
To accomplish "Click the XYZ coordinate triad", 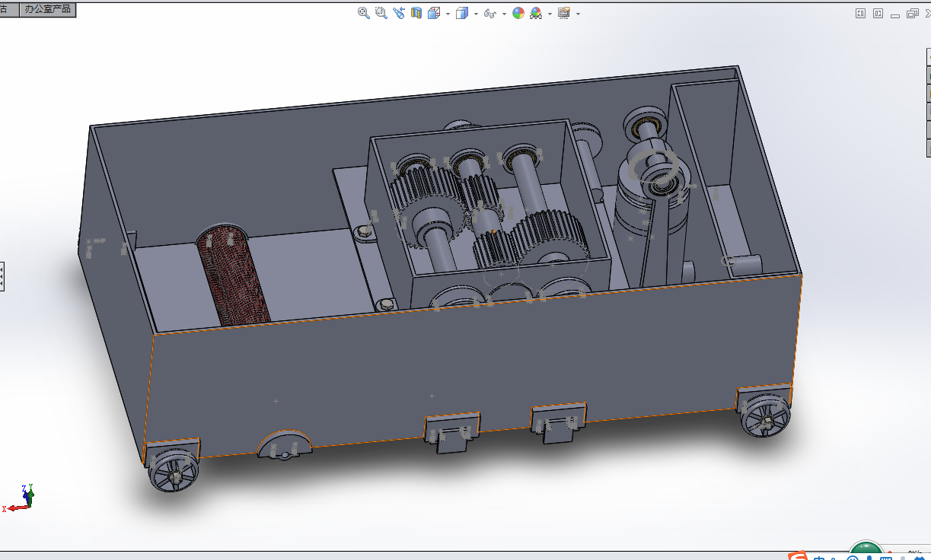I will click(x=24, y=498).
